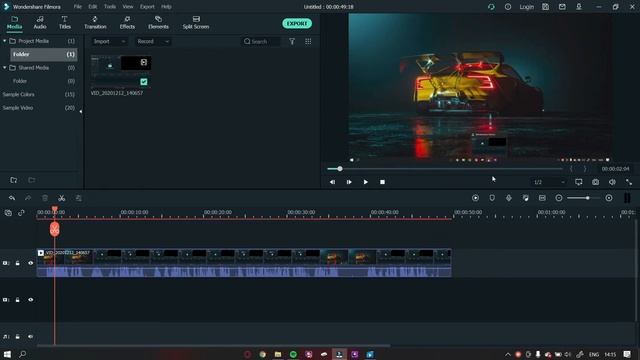This screenshot has width=640, height=360.
Task: Open the Edit menu
Action: pyautogui.click(x=93, y=7)
